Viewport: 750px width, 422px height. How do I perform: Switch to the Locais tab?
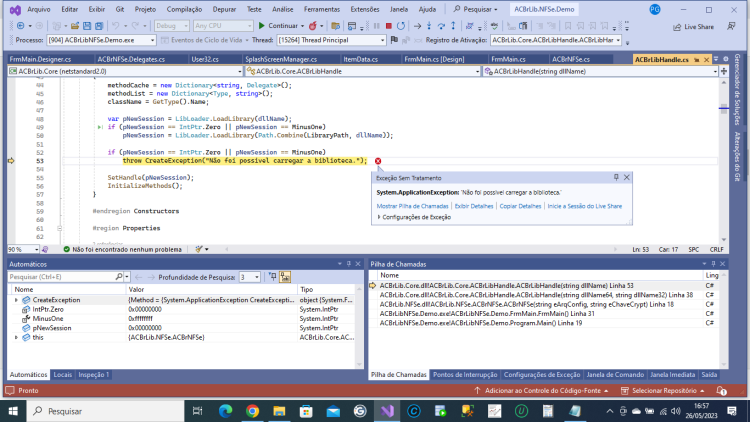[x=63, y=375]
